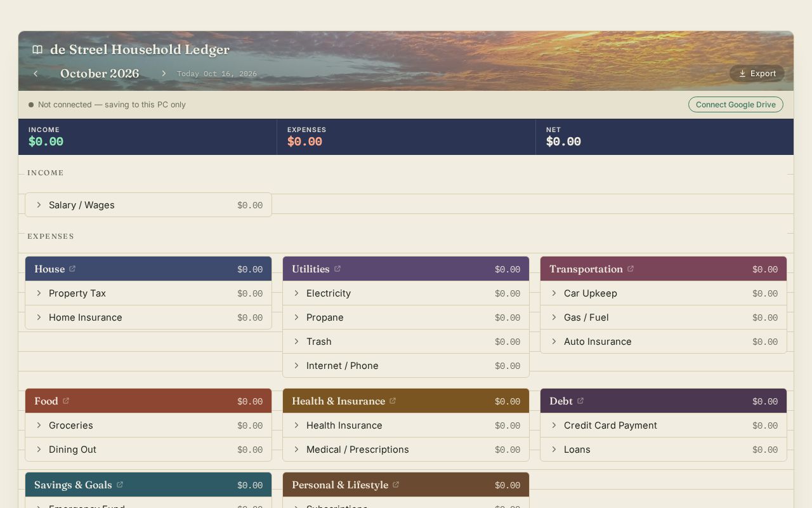Expand the Medical / Prescriptions row
The image size is (812, 508).
coord(406,450)
